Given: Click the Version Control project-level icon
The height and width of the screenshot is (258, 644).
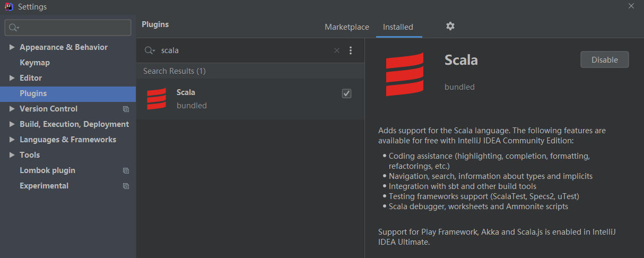Looking at the screenshot, I should pyautogui.click(x=126, y=109).
